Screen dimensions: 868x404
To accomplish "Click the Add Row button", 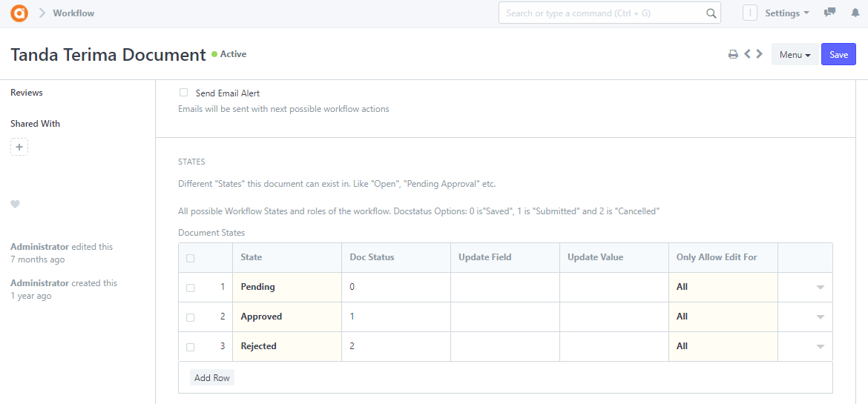I will (212, 377).
